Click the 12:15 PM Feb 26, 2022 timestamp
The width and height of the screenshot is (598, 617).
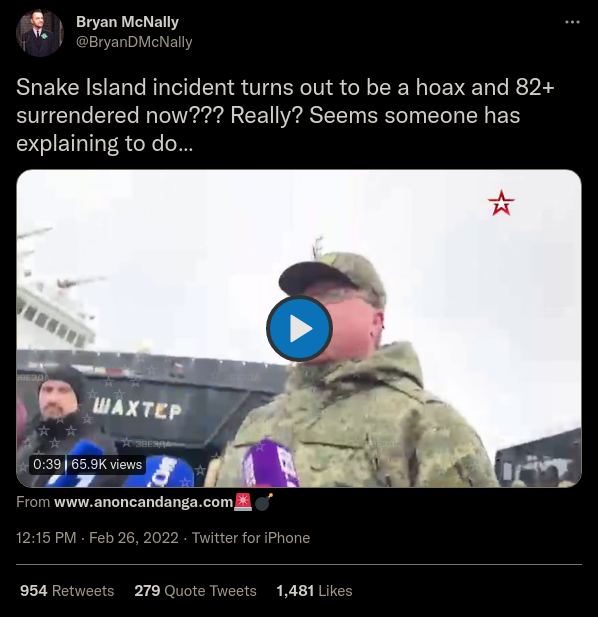click(x=97, y=538)
